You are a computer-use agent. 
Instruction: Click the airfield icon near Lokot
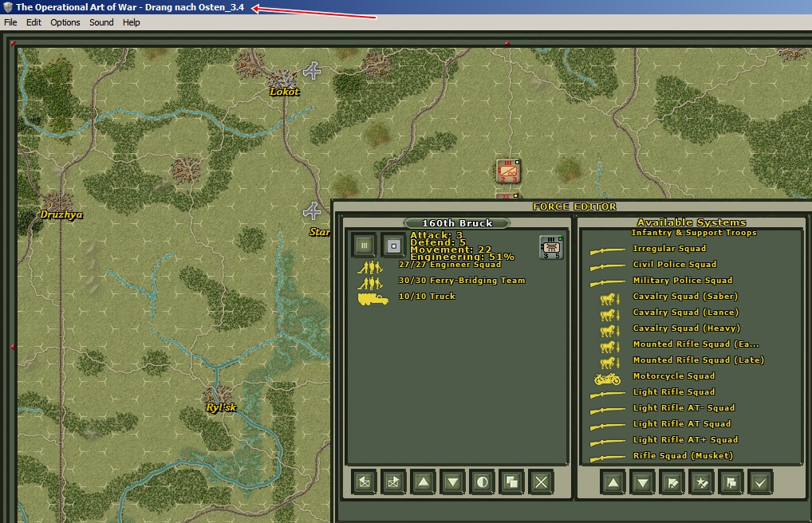[x=312, y=70]
